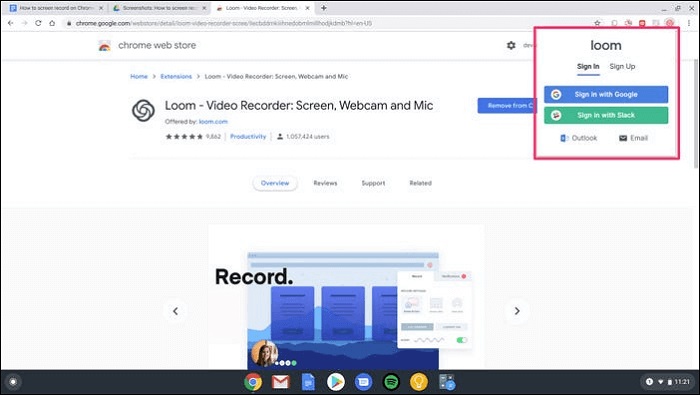700x395 pixels.
Task: Open Google Docs from the shelf
Action: (308, 382)
